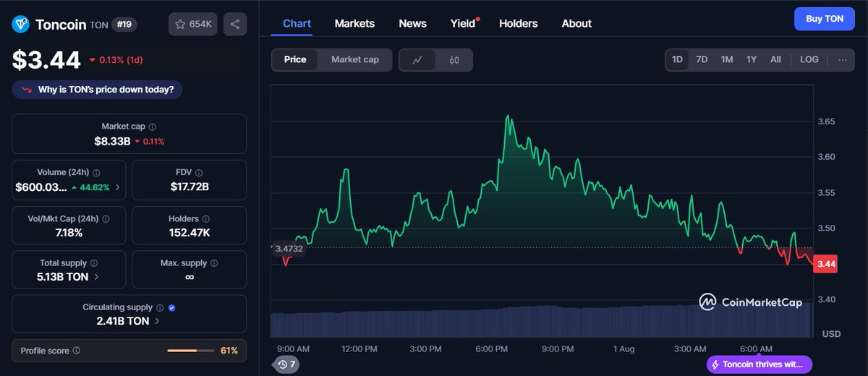The width and height of the screenshot is (868, 376).
Task: Click the 7.18% Vol/Mkt Cap value
Action: coord(69,232)
